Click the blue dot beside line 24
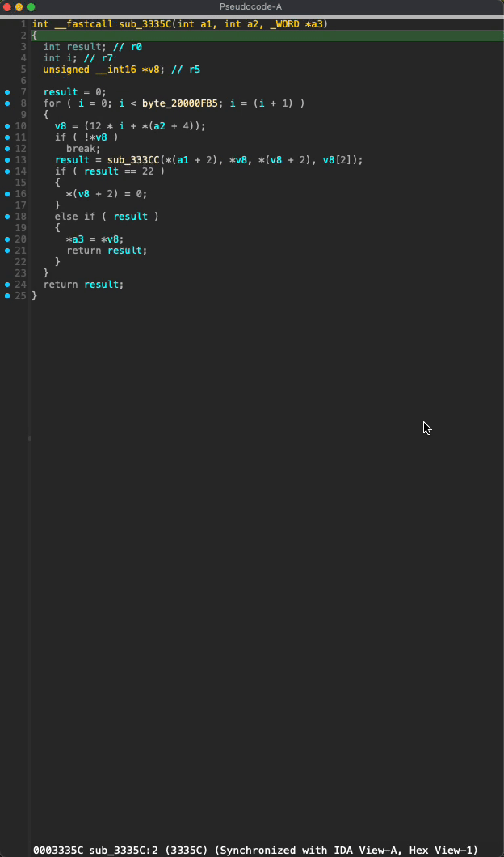This screenshot has width=504, height=857. [x=7, y=285]
